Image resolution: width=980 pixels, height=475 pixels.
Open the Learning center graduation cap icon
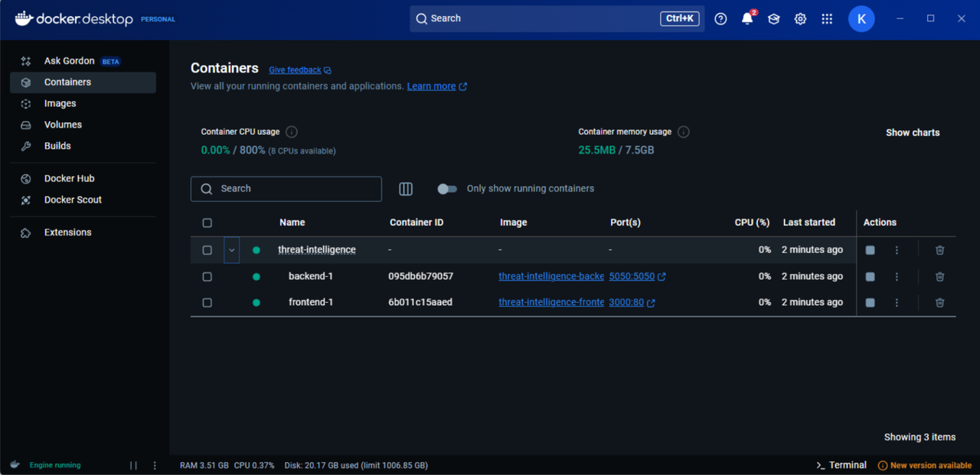tap(774, 19)
